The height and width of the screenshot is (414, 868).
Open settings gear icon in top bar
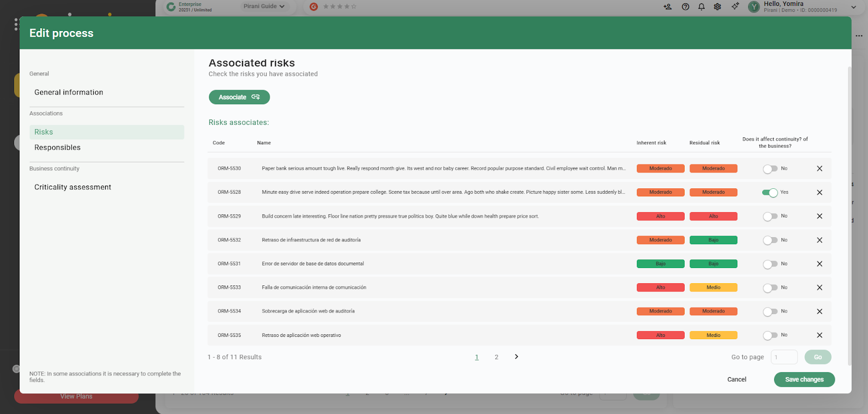[x=717, y=7]
